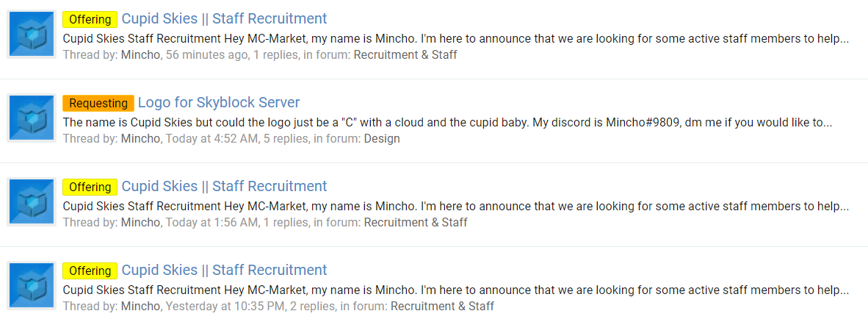Go to Recruitment & Staff forum from 1:56 AM thread
This screenshot has height=322, width=868.
[416, 222]
